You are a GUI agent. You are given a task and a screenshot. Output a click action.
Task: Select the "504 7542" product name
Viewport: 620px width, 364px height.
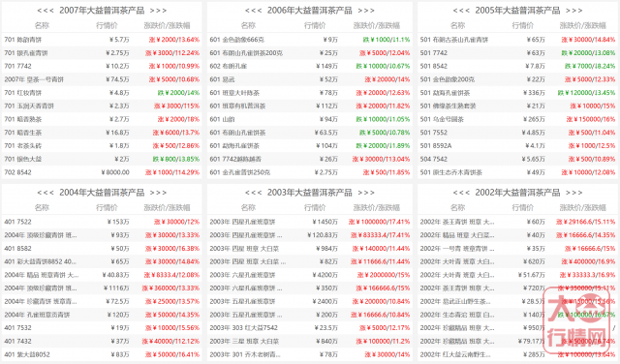click(434, 160)
